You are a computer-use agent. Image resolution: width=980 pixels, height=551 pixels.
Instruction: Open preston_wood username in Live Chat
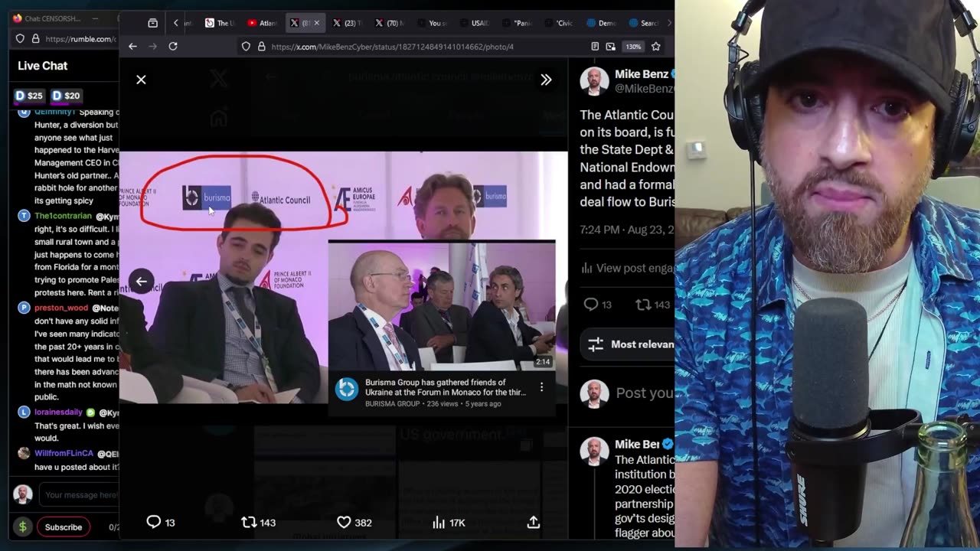61,308
